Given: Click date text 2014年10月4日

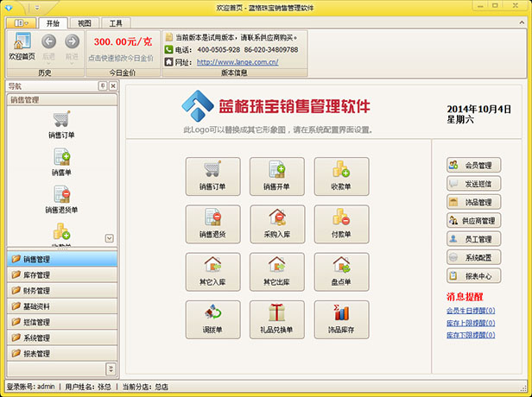Looking at the screenshot, I should [478, 109].
